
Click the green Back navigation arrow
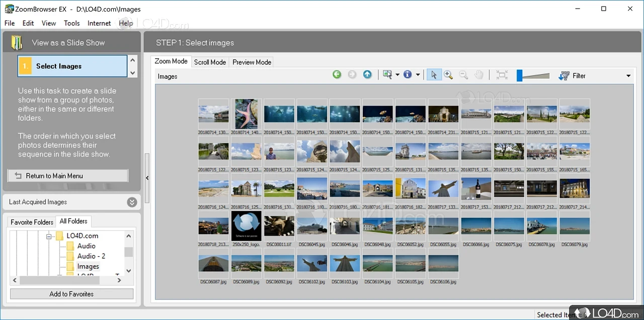(x=337, y=75)
